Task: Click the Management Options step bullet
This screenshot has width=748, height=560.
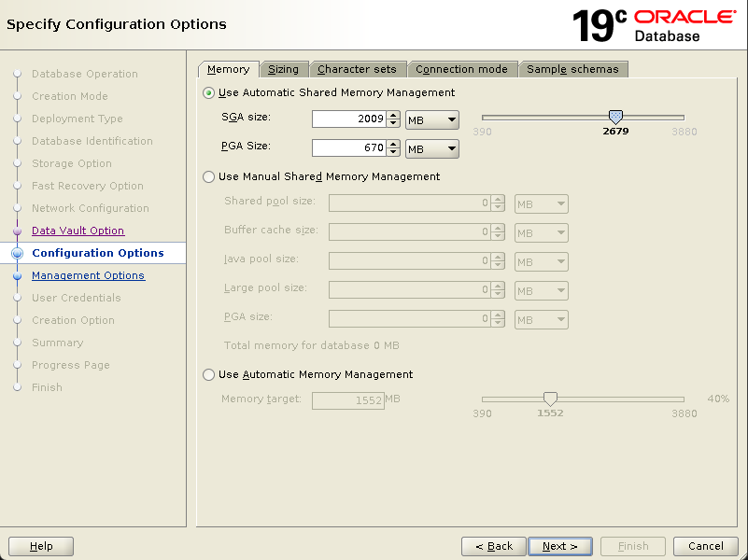Action: click(x=18, y=275)
